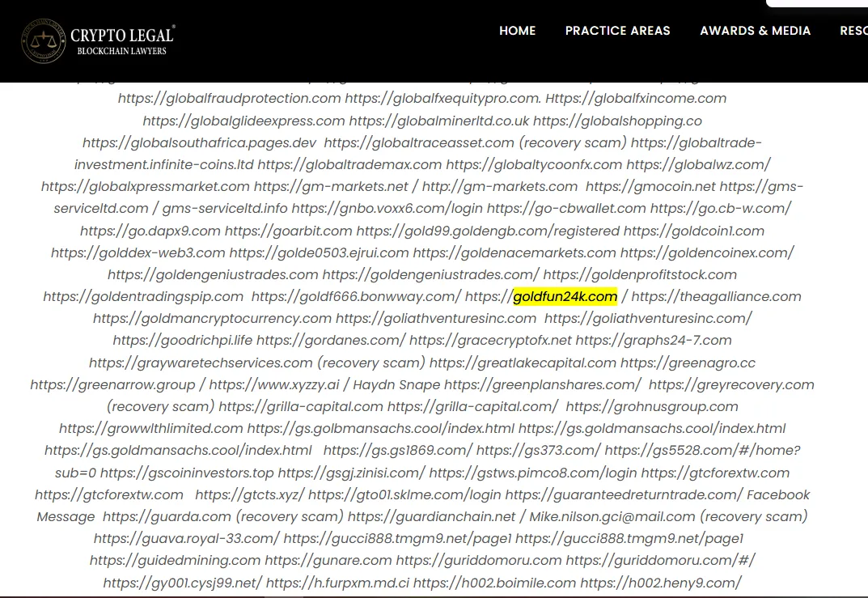868x598 pixels.
Task: Click the CRYPTO LEGAL Blockchain Lawyers wordmark
Action: [122, 41]
